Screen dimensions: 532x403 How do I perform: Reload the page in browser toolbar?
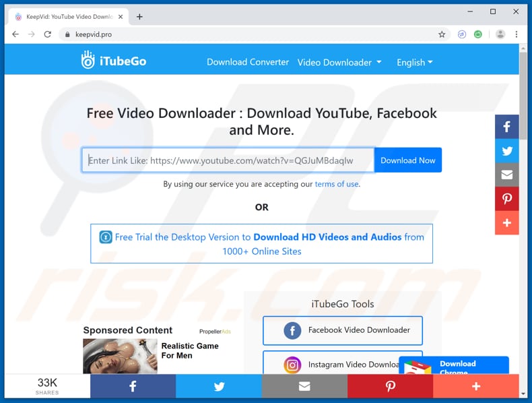[48, 34]
